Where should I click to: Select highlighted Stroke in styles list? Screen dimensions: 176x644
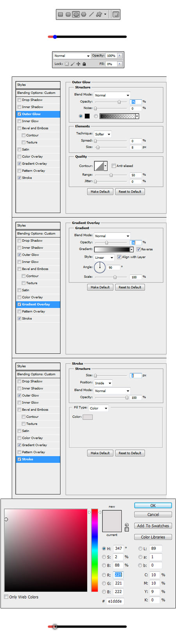tap(38, 459)
